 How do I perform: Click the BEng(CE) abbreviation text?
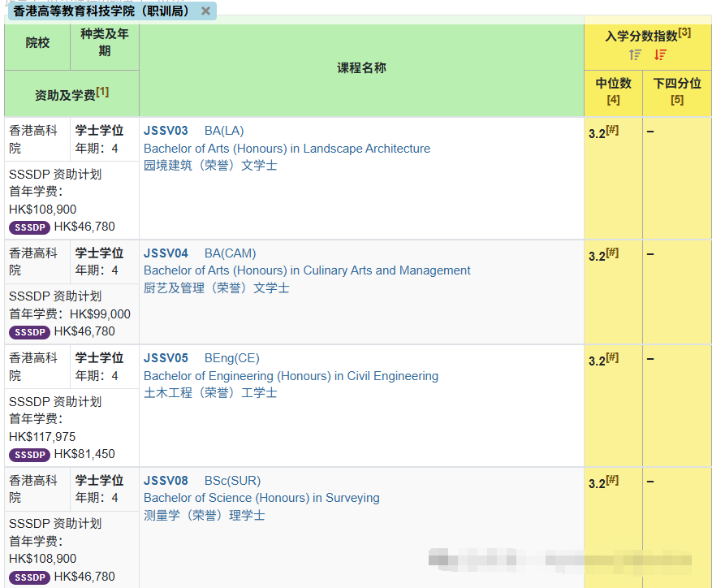232,358
